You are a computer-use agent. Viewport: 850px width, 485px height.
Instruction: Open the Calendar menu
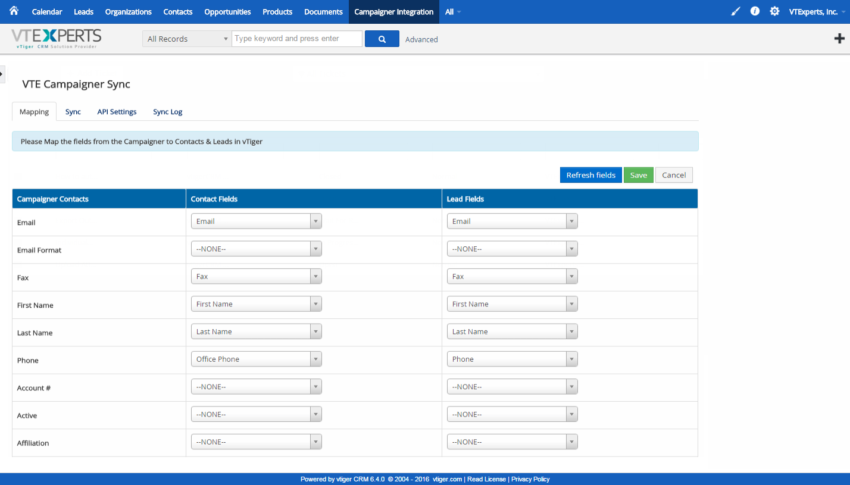point(47,12)
